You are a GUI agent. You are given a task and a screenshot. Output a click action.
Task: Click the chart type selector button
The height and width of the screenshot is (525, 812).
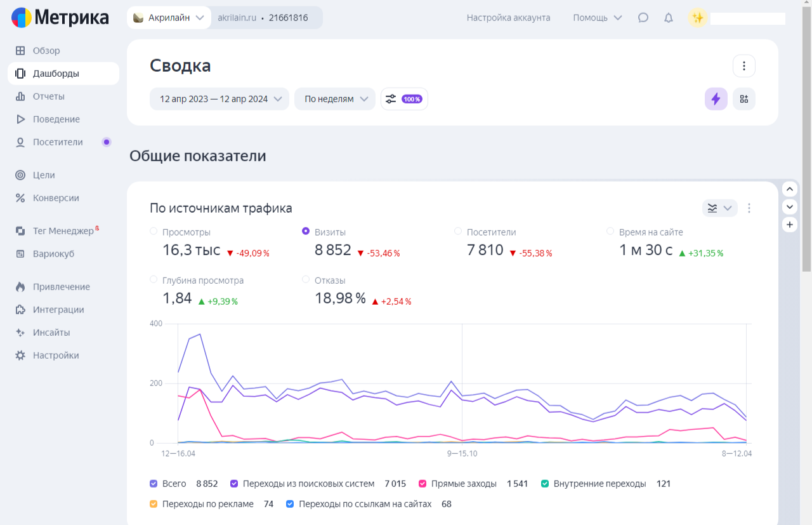tap(719, 208)
